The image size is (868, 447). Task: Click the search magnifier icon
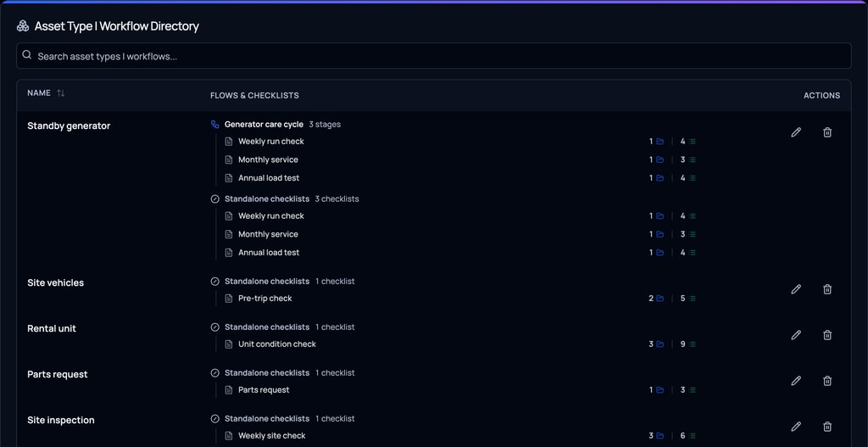click(x=26, y=55)
